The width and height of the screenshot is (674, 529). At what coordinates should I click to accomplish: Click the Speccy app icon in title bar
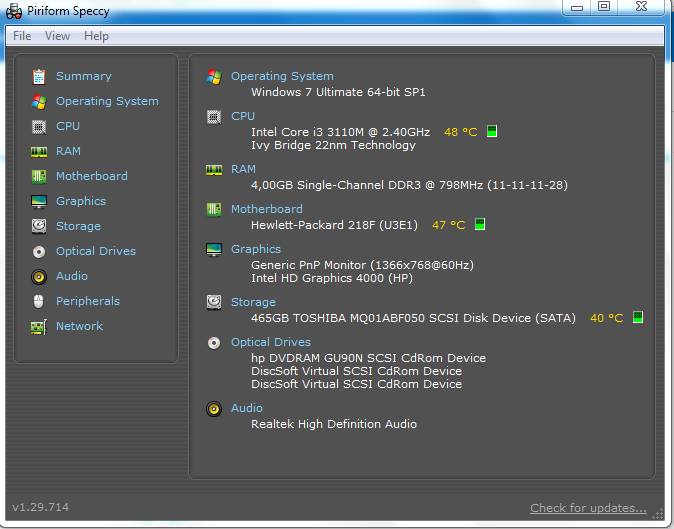(x=14, y=11)
